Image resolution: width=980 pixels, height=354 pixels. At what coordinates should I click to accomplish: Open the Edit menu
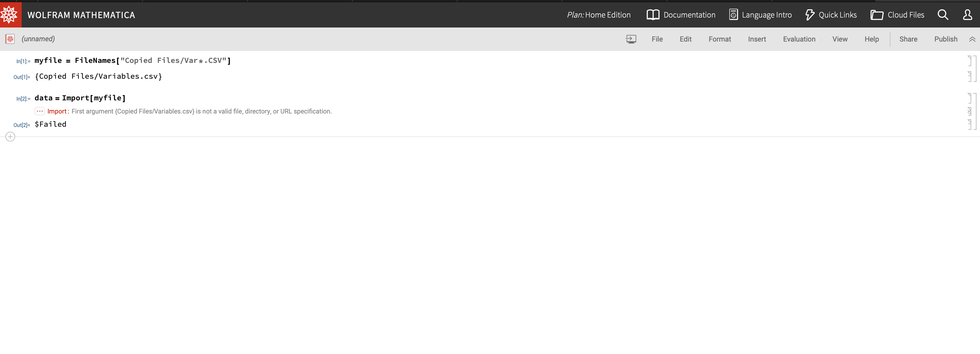686,39
